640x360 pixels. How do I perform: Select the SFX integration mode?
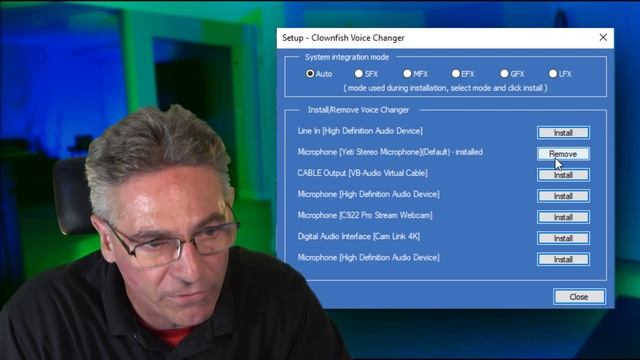(358, 74)
